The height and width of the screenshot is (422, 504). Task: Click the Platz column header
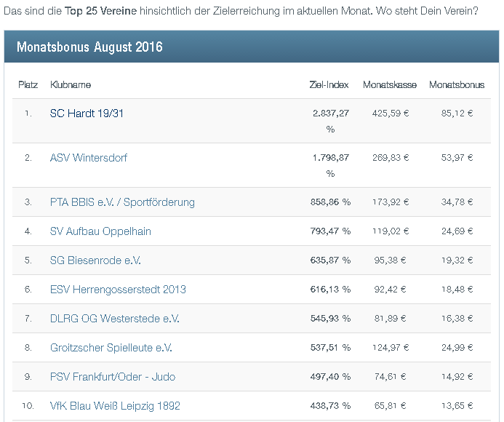click(28, 85)
